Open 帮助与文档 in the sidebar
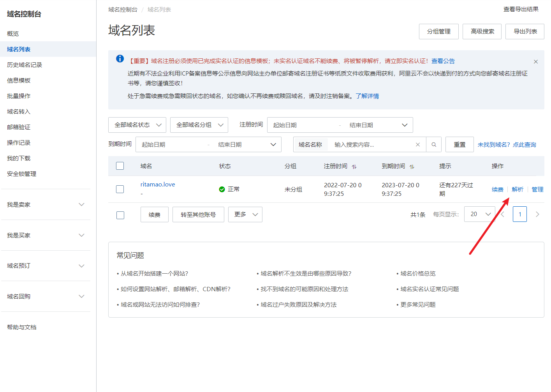 [x=22, y=327]
